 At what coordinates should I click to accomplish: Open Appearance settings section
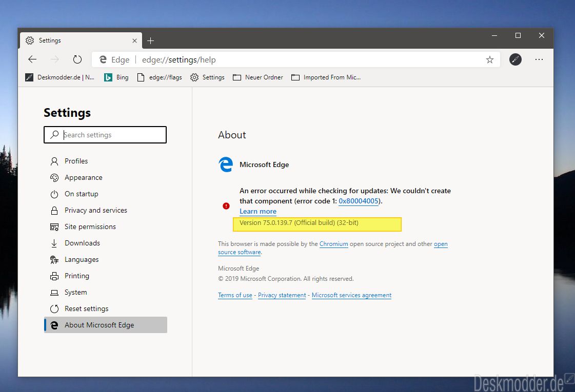[106, 177]
